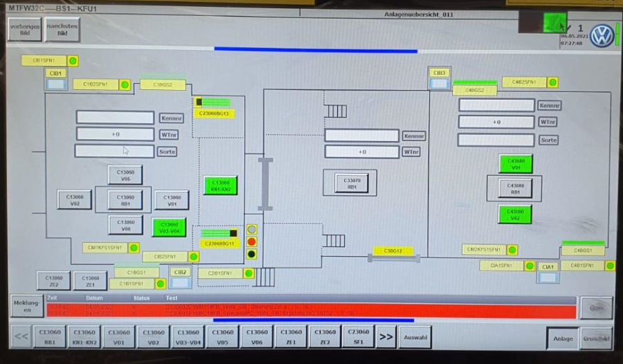This screenshot has height=364, width=623.
Task: Toggle the green C43080 V01 valve
Action: point(516,164)
